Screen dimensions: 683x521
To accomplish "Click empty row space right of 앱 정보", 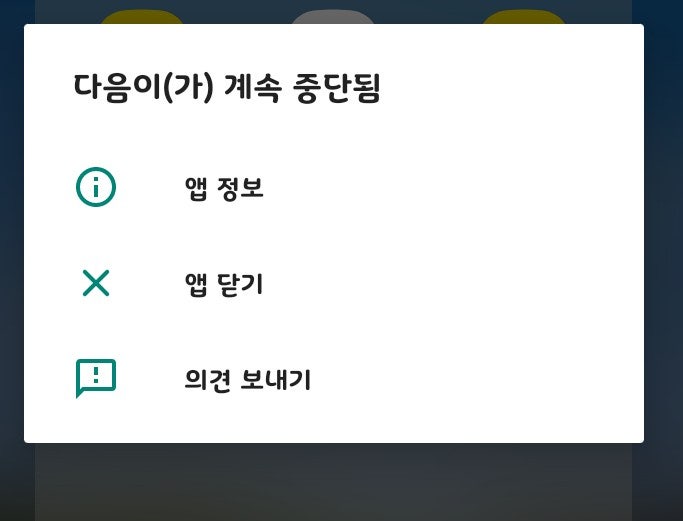I will click(453, 188).
